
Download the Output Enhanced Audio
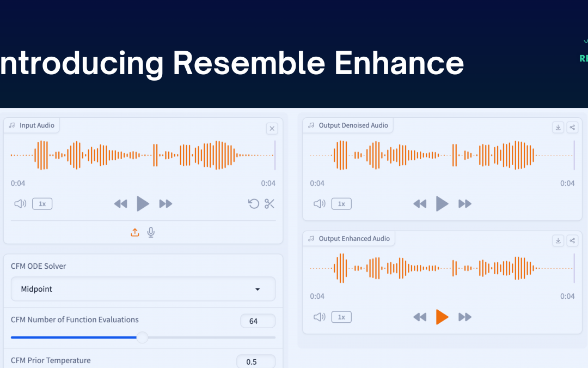pos(558,240)
